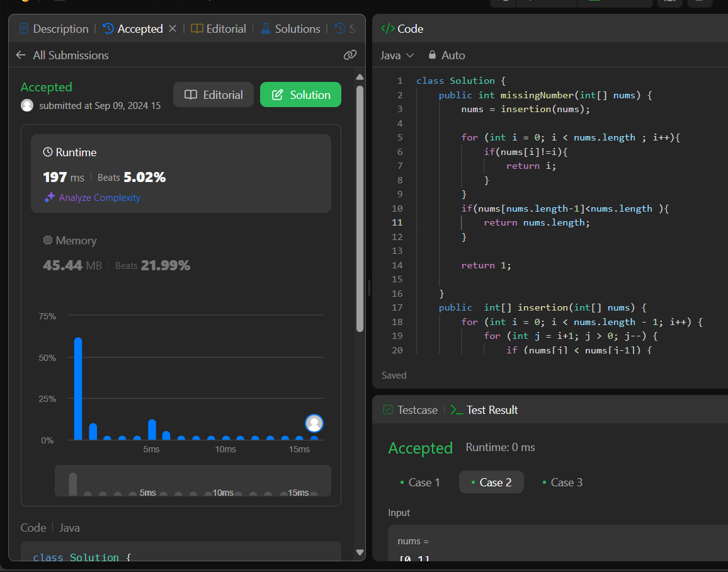Viewport: 728px width, 572px height.
Task: Click the nums input field
Action: pos(557,544)
